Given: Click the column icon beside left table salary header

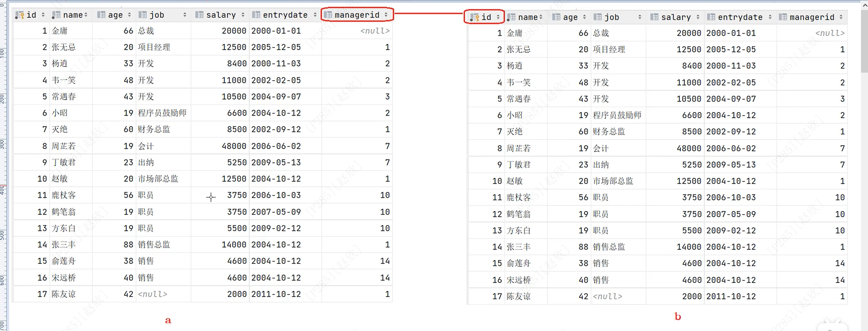Looking at the screenshot, I should tap(199, 15).
